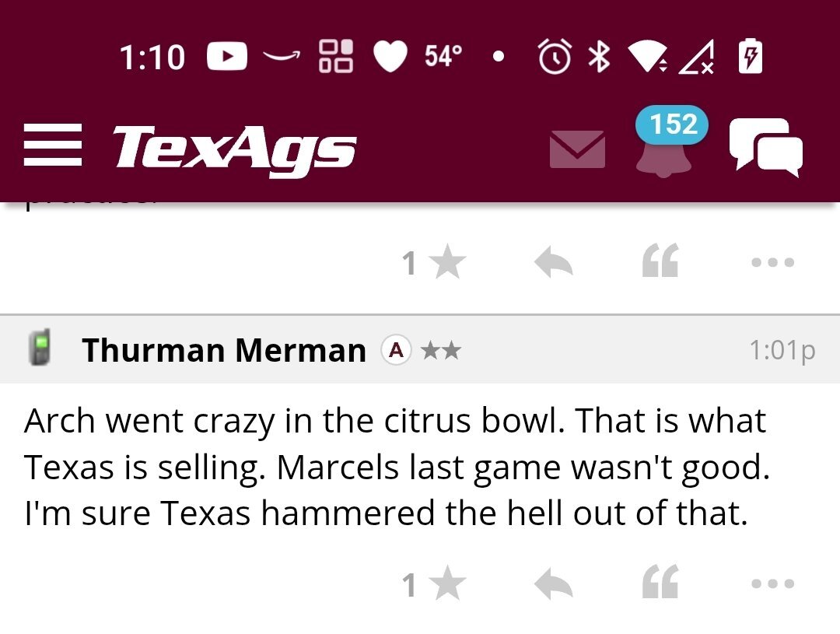Open the hamburger navigation menu

click(x=52, y=145)
